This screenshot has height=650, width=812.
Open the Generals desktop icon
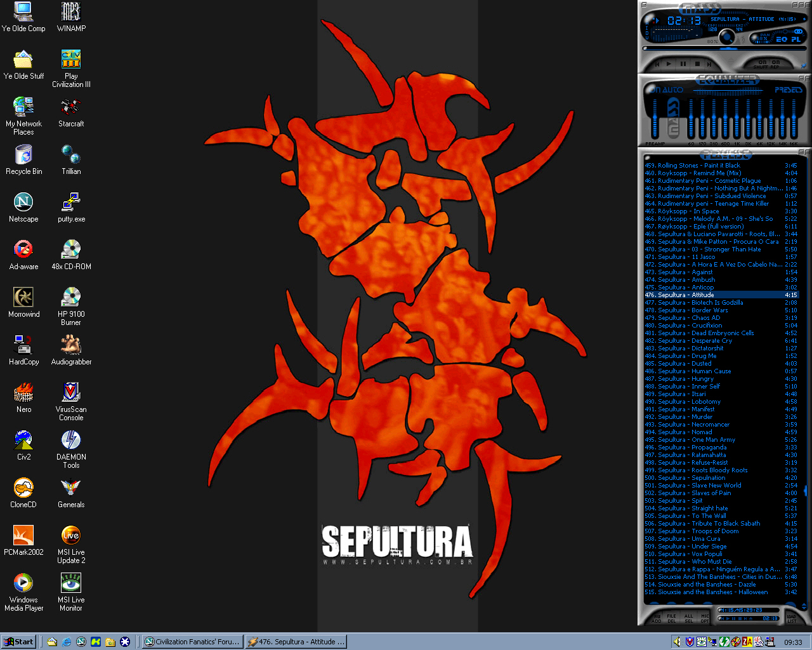(71, 493)
